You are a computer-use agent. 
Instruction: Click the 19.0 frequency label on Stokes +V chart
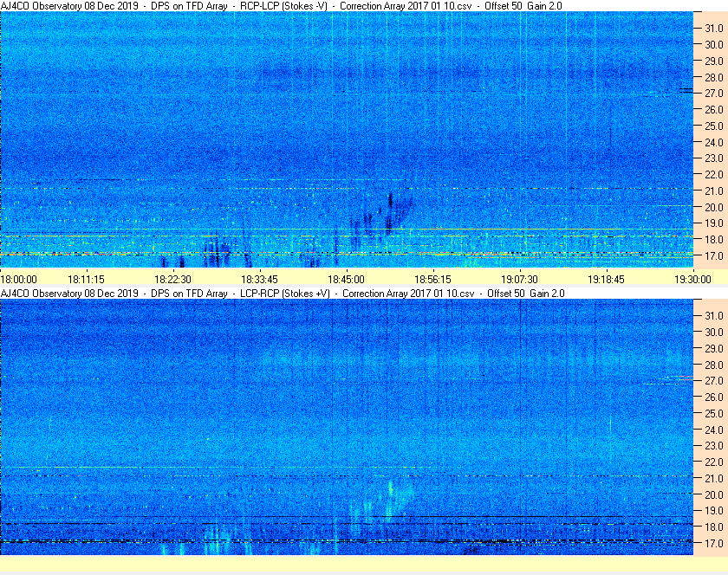[x=714, y=511]
